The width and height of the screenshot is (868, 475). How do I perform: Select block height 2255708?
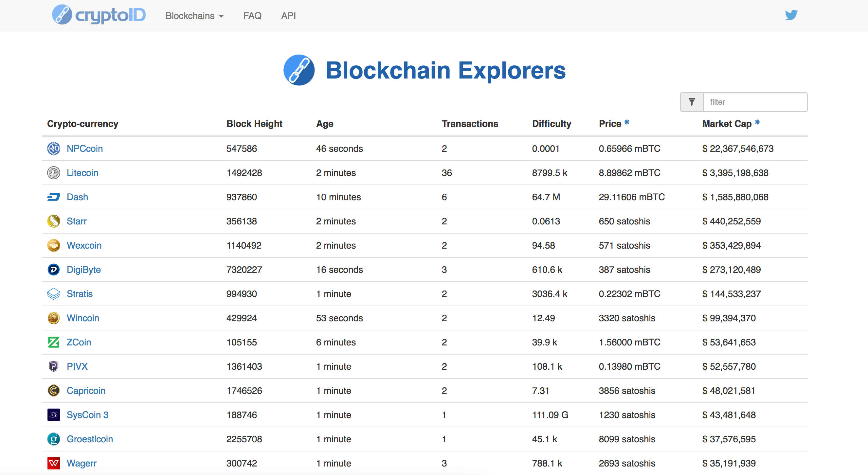(244, 439)
